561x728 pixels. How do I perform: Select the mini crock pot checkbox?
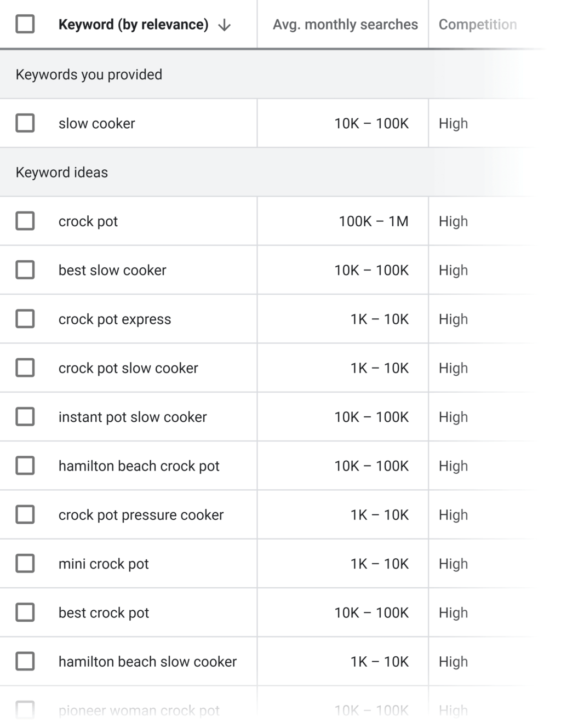[x=25, y=563]
